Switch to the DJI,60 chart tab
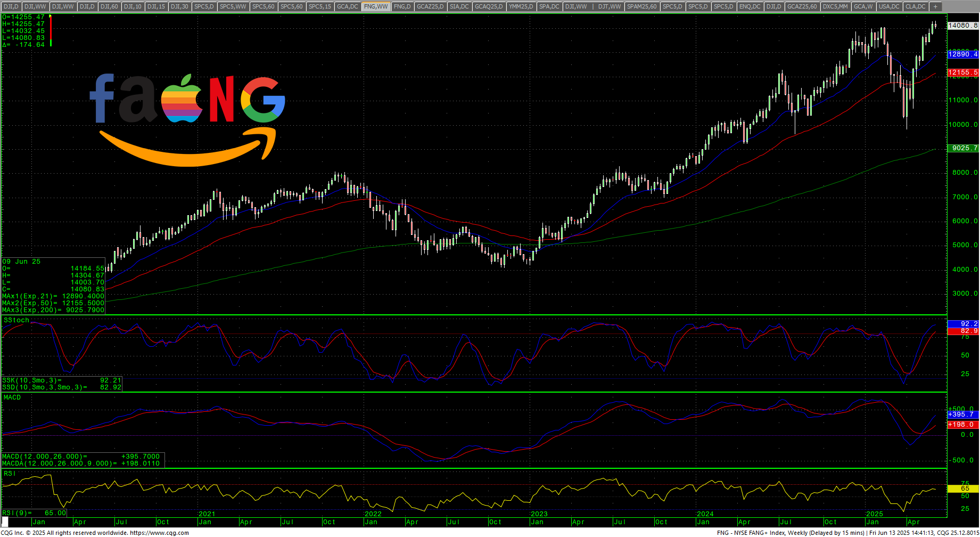980x537 pixels. [x=109, y=6]
